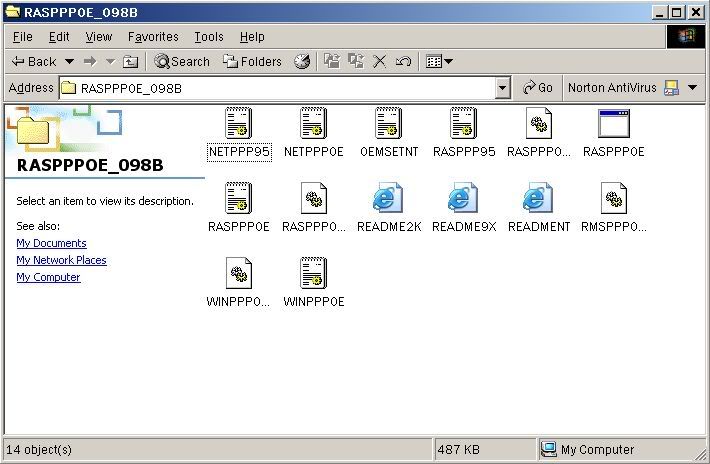This screenshot has height=464, width=710.
Task: Click the 14 object(s) status text
Action: [x=38, y=450]
